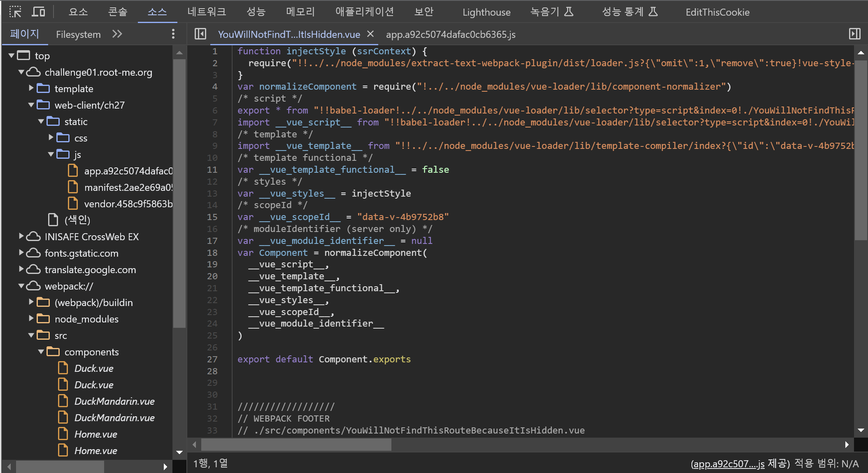
Task: Open the Filesystem navigator tab
Action: 78,34
